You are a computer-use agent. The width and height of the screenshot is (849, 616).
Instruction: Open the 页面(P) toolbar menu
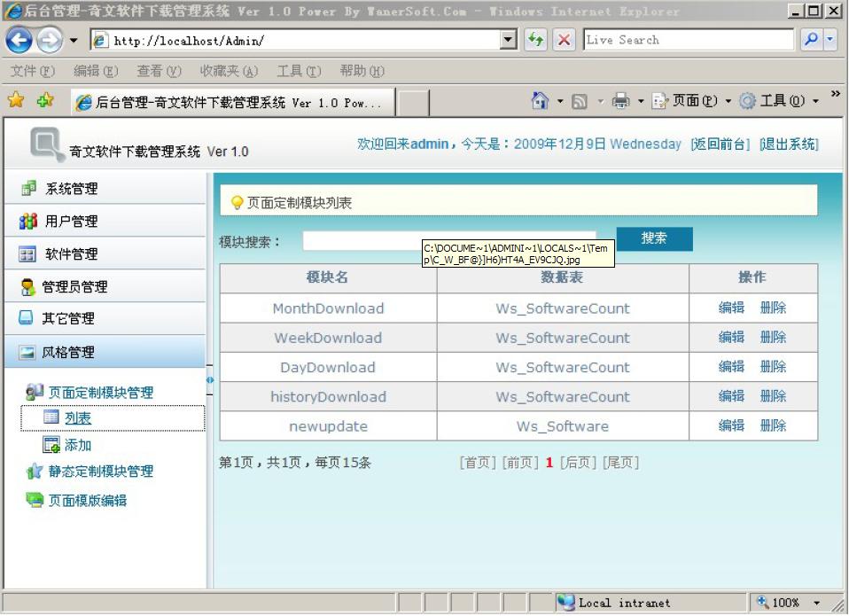(x=691, y=101)
